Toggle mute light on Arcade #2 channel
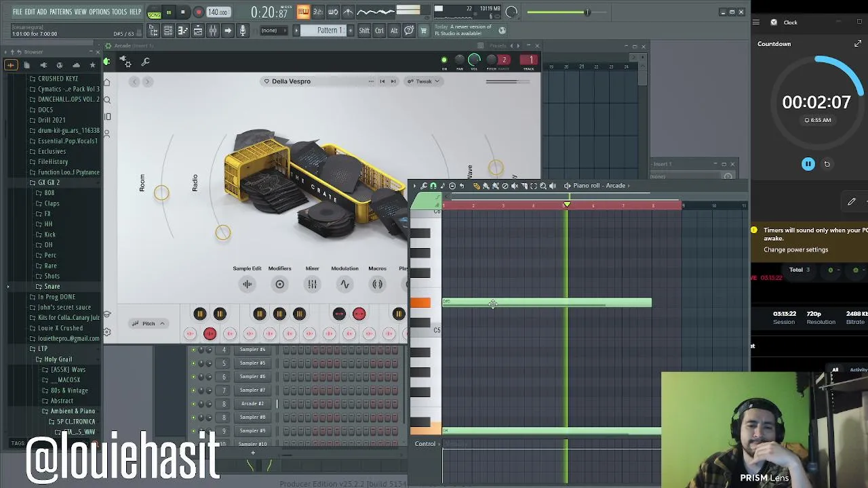Image resolution: width=868 pixels, height=488 pixels. [193, 404]
